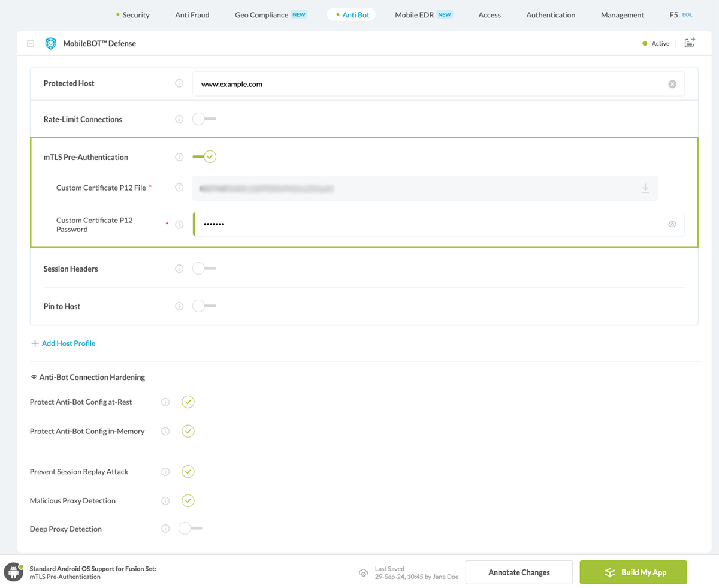Click info icon beside Pin to Host

click(179, 306)
